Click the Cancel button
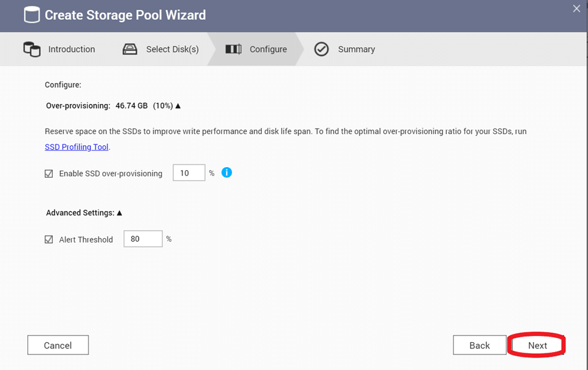 (58, 345)
